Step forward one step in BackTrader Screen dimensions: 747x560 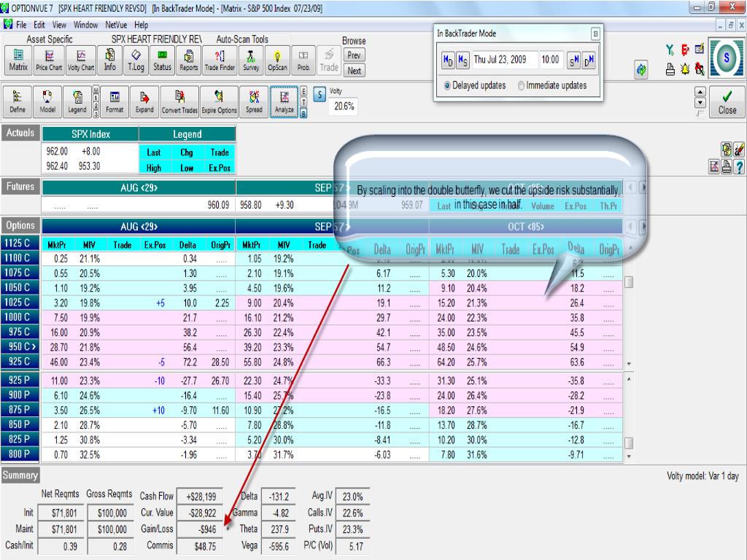pos(574,60)
